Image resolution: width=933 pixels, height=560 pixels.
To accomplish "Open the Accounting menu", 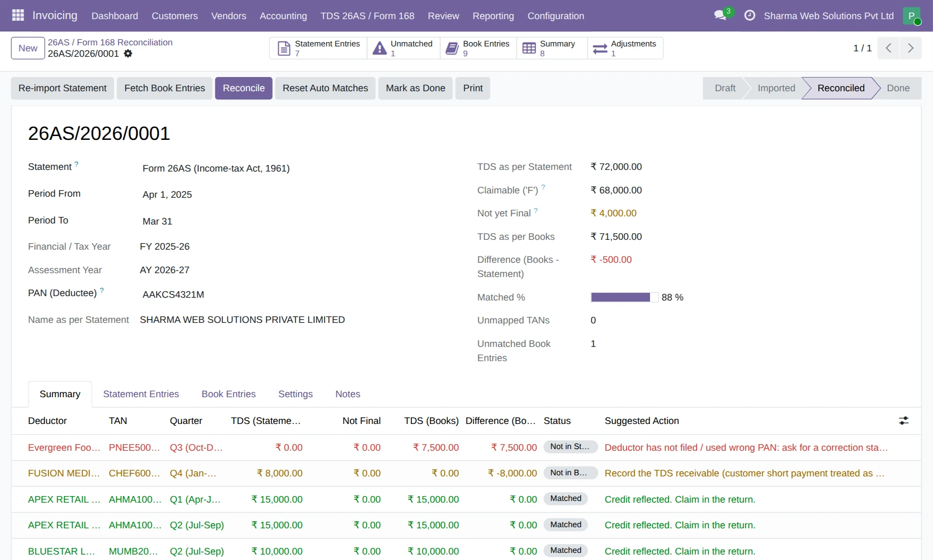I will click(283, 16).
